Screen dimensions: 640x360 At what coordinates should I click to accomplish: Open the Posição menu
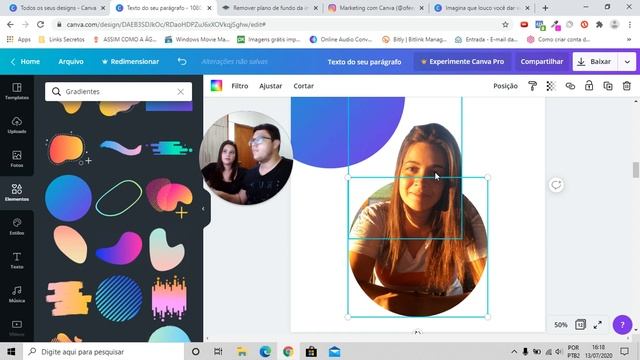[x=505, y=86]
